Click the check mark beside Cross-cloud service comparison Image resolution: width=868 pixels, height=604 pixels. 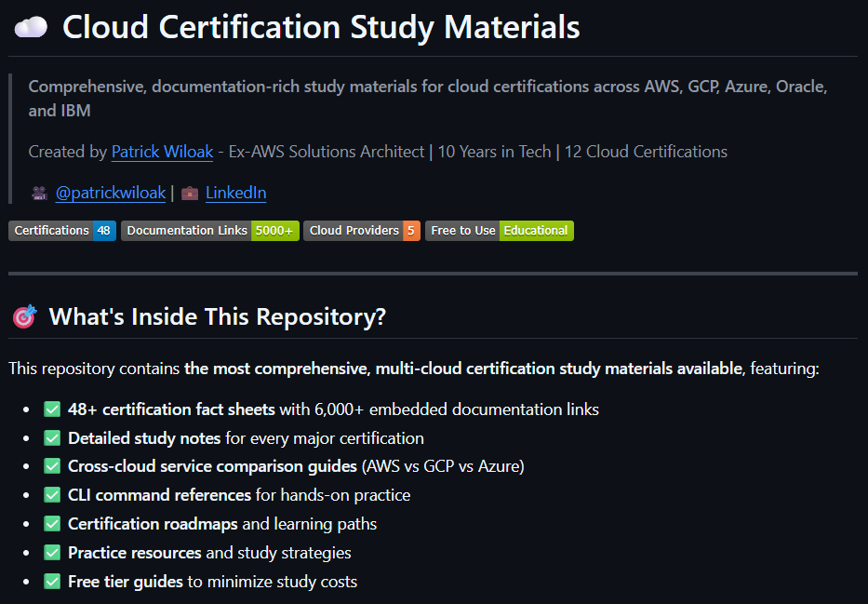pyautogui.click(x=52, y=466)
